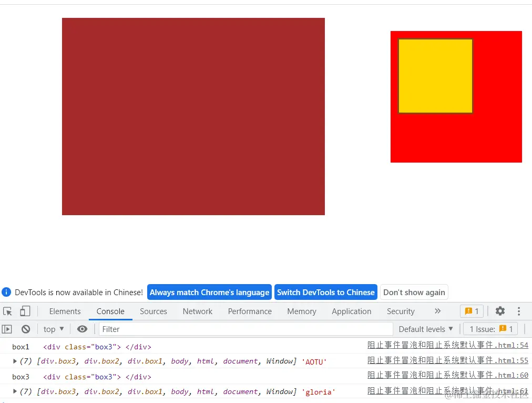Screen dimensions: 532x403
Task: Show more DevTools tabs chevron
Action: pyautogui.click(x=438, y=311)
